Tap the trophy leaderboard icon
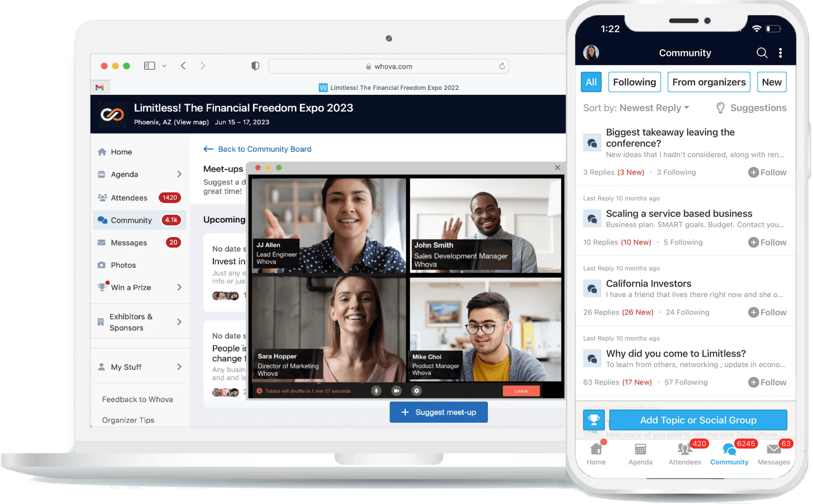The image size is (813, 504). tap(593, 420)
